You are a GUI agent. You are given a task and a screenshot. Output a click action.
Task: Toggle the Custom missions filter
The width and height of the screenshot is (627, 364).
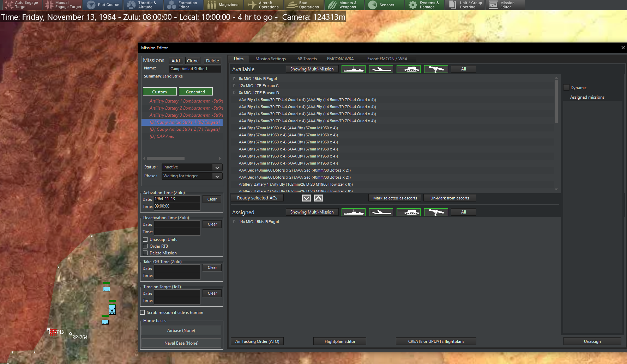pyautogui.click(x=159, y=92)
